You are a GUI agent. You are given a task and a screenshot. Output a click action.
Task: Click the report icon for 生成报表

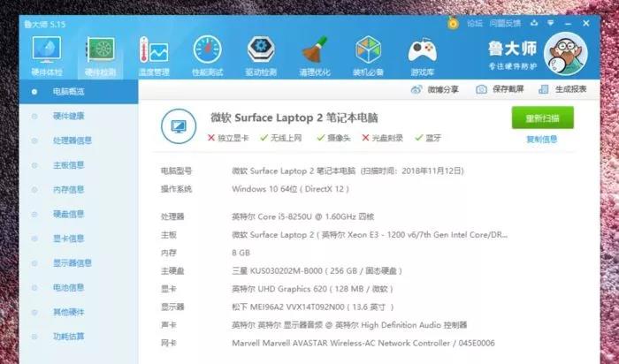pyautogui.click(x=544, y=89)
